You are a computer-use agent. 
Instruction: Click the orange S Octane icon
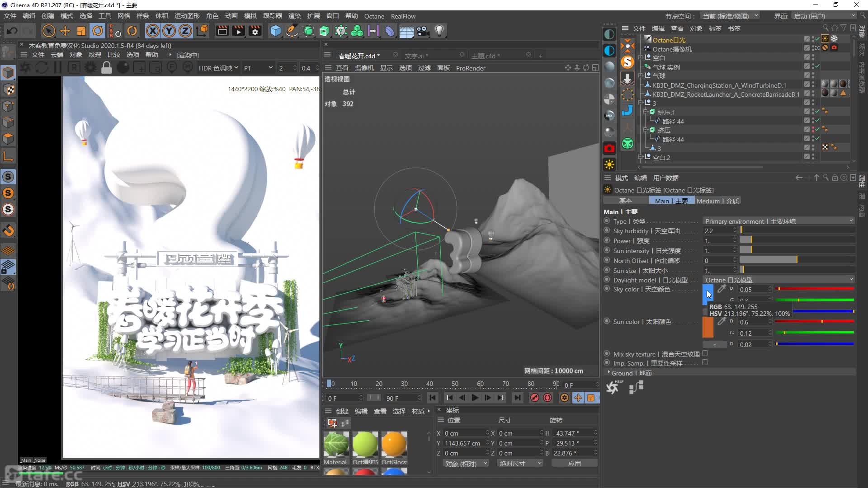(x=627, y=62)
